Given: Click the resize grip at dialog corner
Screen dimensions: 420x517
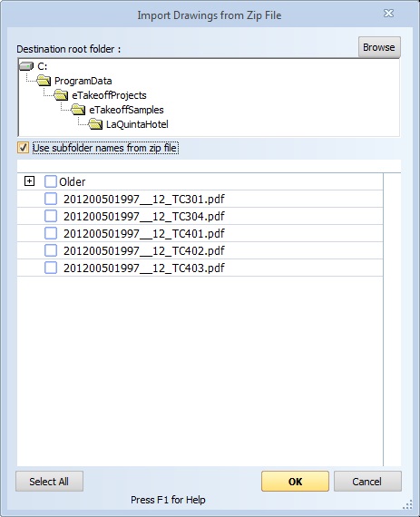Looking at the screenshot, I should [x=408, y=504].
